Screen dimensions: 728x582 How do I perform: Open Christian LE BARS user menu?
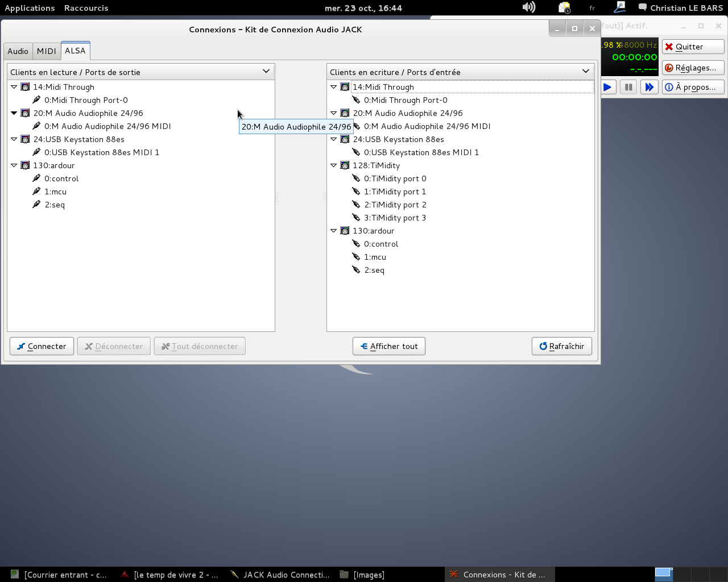pyautogui.click(x=681, y=8)
